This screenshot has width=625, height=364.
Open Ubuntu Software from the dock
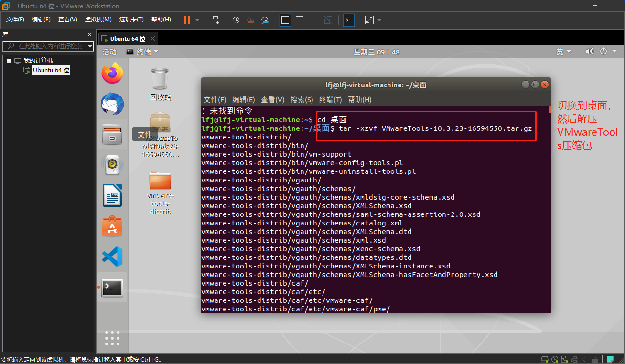point(112,226)
